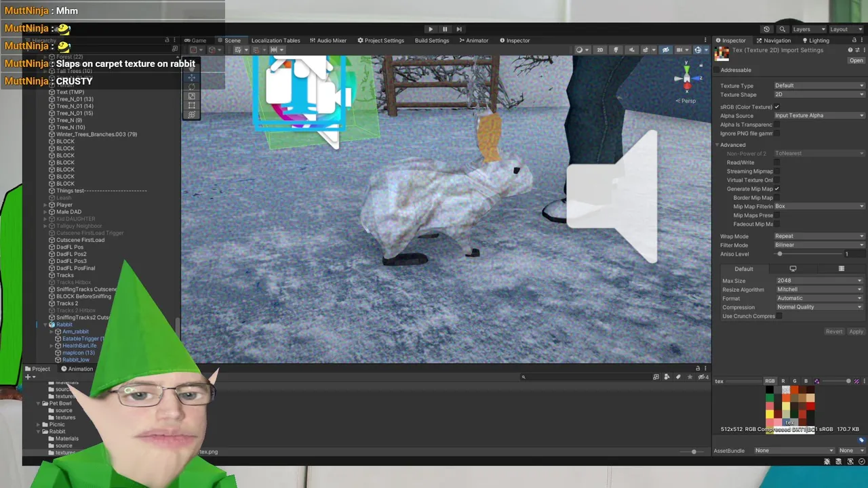The width and height of the screenshot is (868, 488).
Task: Toggle Use Crunch Compression checkbox
Action: coord(779,316)
